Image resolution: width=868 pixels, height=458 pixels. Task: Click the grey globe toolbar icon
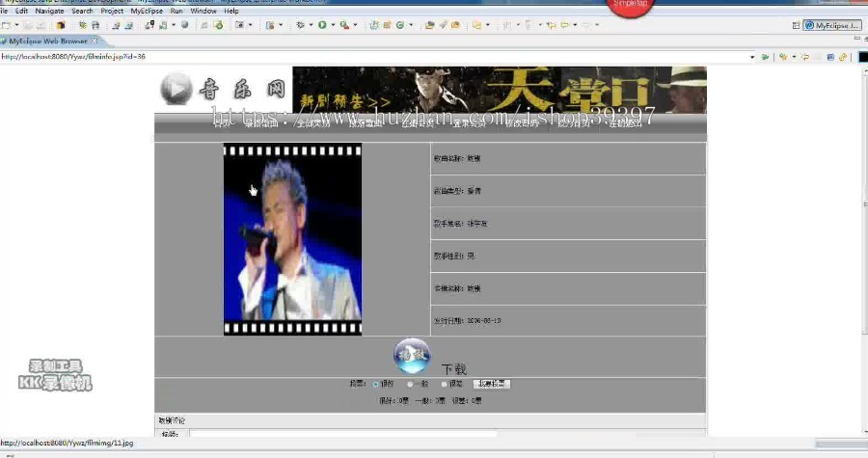(x=185, y=25)
